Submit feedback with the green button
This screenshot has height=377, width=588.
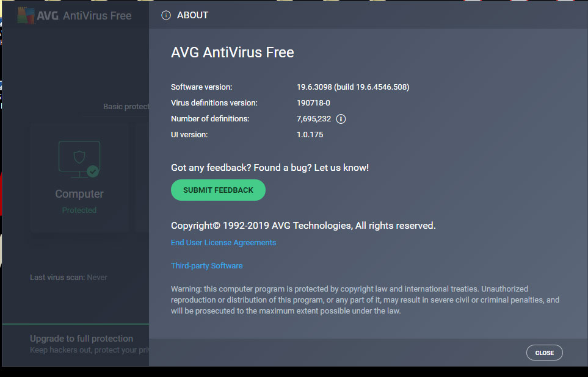pos(218,190)
